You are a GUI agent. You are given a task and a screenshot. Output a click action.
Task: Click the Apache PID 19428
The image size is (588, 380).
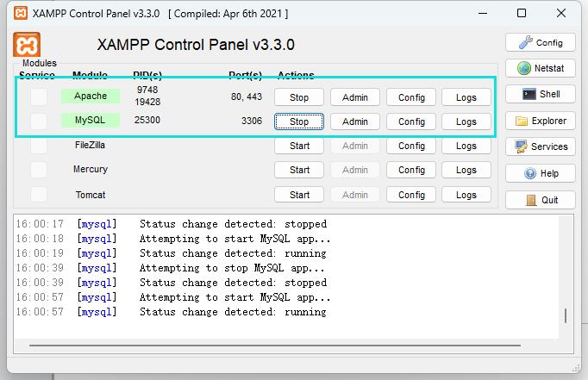tap(147, 102)
